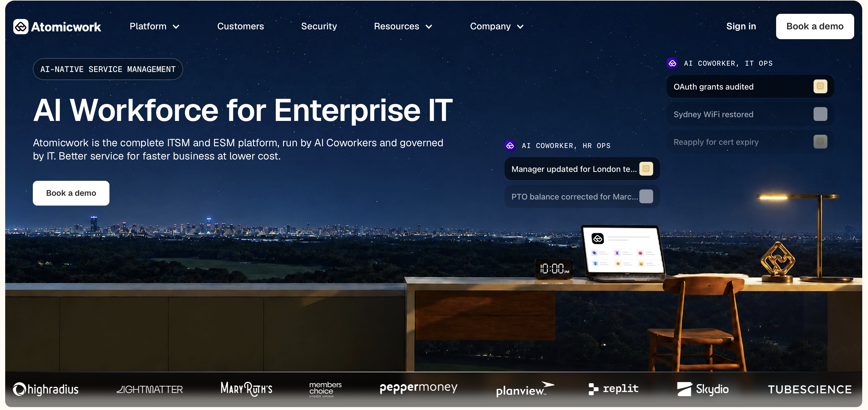868x410 pixels.
Task: Click the Skydio customer logo
Action: (703, 389)
